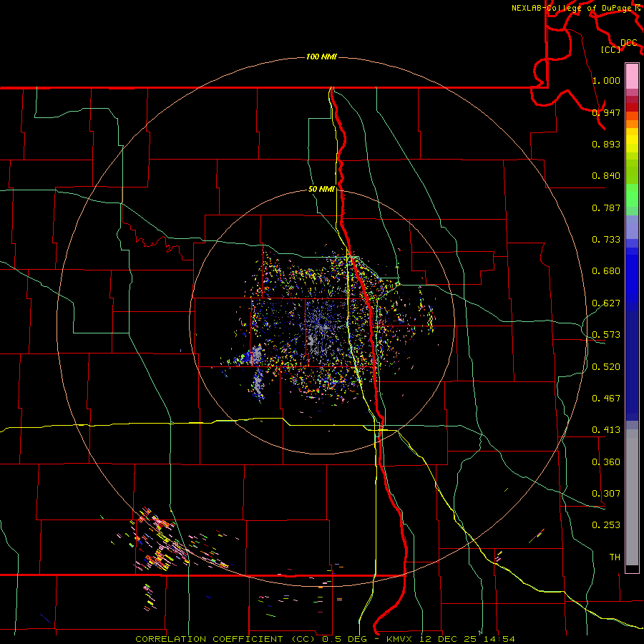Screen dimensions: 644x644
Task: Click the KMVX radar site identifier
Action: pyautogui.click(x=401, y=639)
